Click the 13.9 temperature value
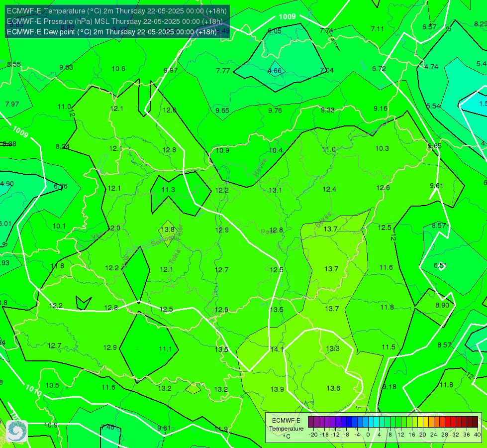The image size is (487, 448). [277, 389]
